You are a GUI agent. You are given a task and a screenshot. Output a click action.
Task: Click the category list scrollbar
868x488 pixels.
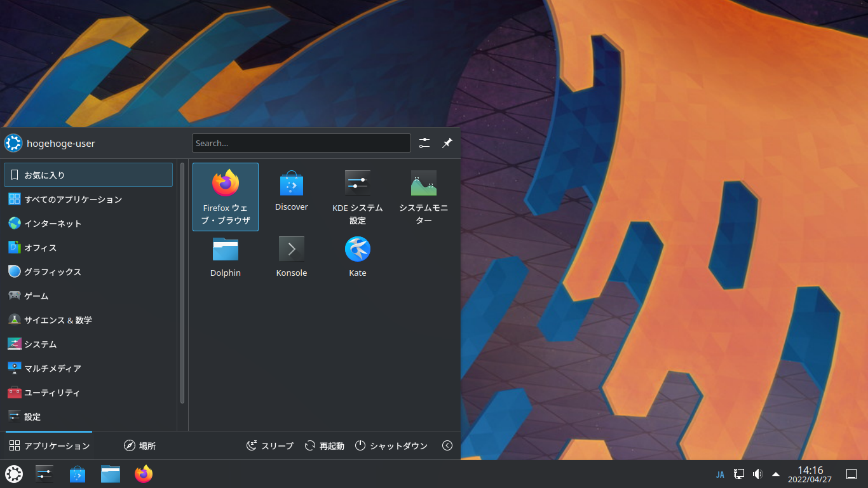[182, 283]
